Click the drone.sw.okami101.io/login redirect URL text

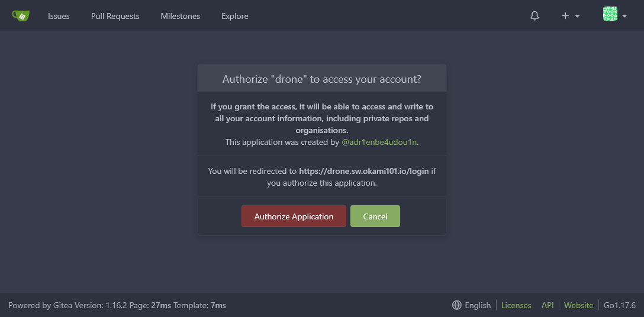(363, 171)
